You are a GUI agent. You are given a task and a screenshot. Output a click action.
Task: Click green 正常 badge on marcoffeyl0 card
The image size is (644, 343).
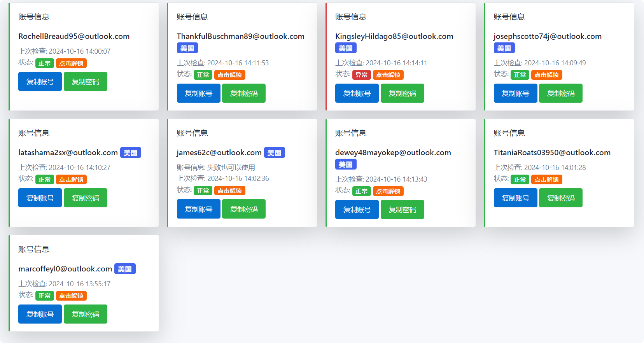point(45,296)
